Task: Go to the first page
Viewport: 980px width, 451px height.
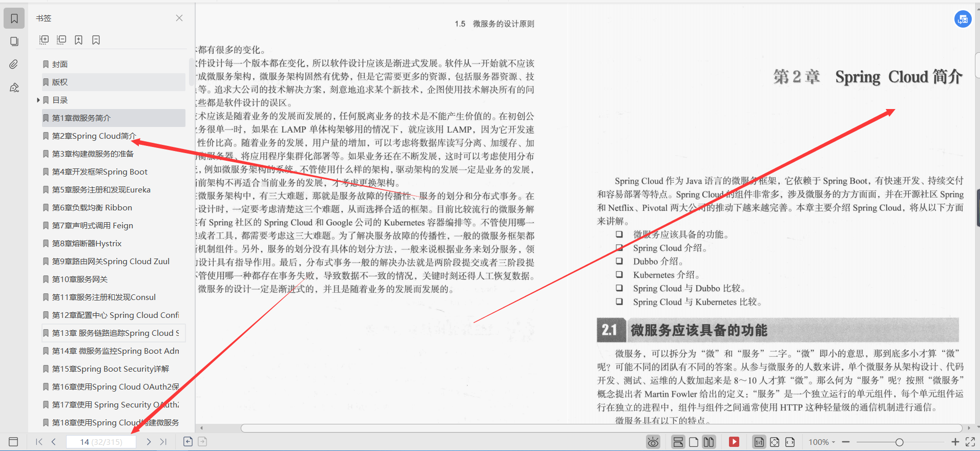Action: pyautogui.click(x=39, y=442)
